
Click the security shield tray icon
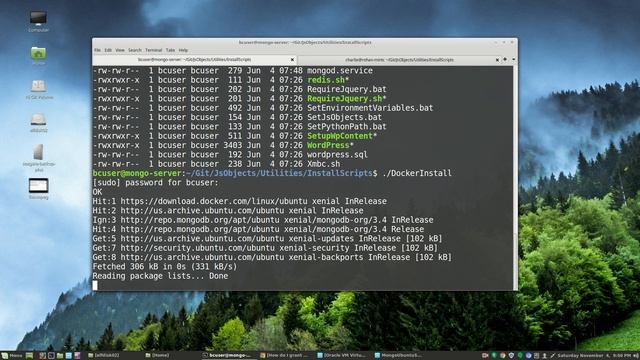(x=511, y=356)
